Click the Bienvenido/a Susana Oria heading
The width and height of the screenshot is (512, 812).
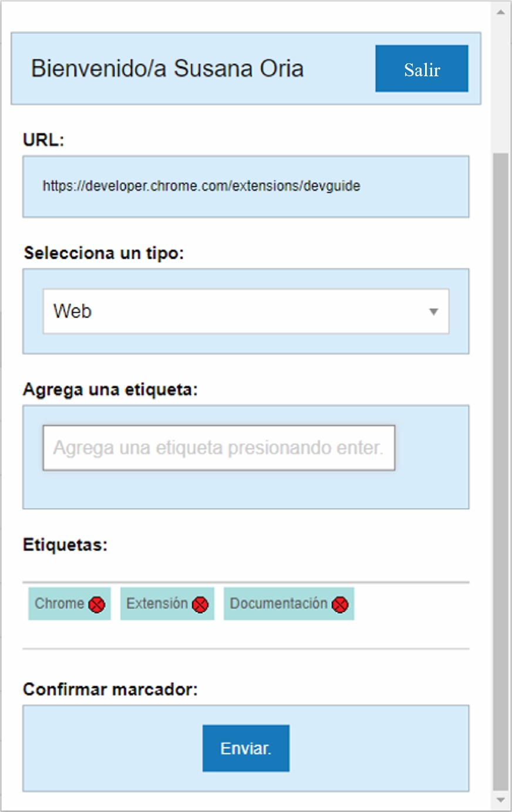coord(167,69)
